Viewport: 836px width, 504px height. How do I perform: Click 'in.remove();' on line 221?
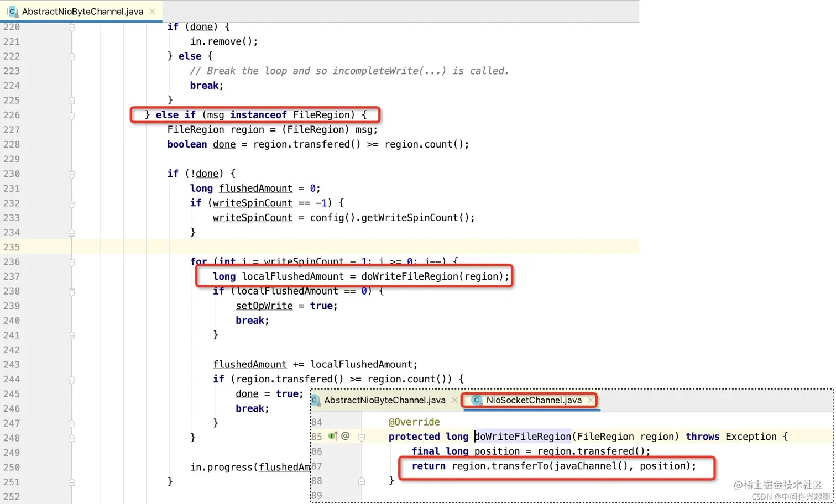pyautogui.click(x=224, y=41)
